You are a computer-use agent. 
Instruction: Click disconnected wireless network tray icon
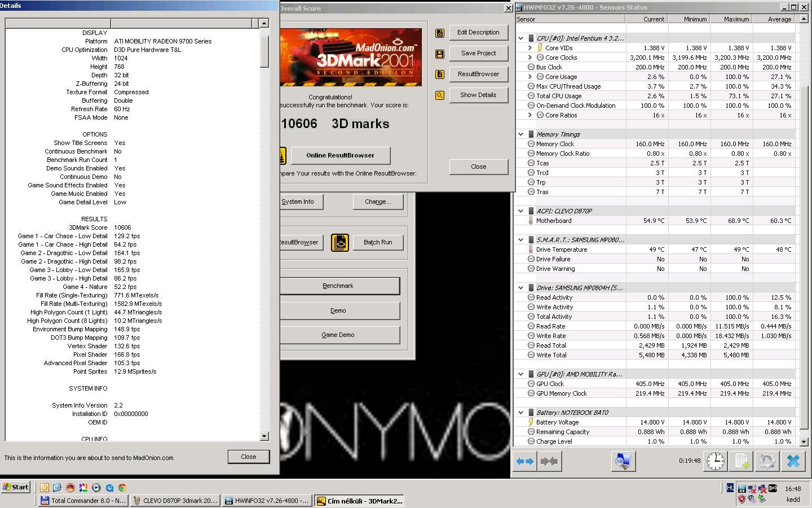pyautogui.click(x=752, y=489)
